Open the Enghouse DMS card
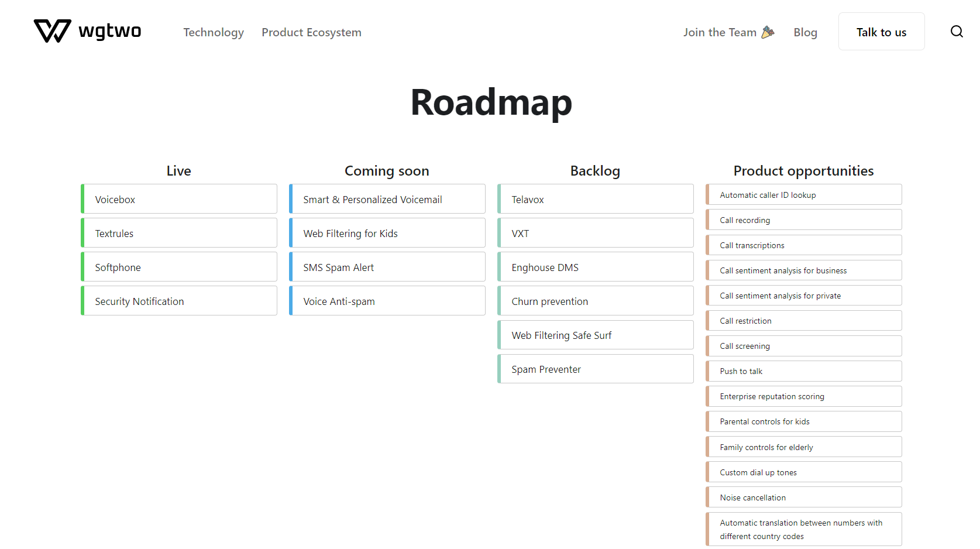Screen dimensions: 980x549 [596, 267]
